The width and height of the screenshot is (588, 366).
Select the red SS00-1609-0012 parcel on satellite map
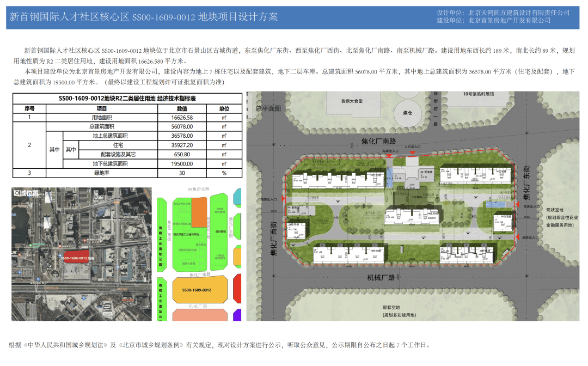coord(76,258)
